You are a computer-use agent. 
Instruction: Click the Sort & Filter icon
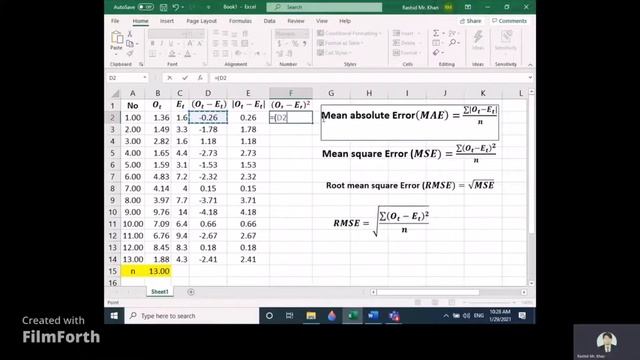tap(452, 33)
